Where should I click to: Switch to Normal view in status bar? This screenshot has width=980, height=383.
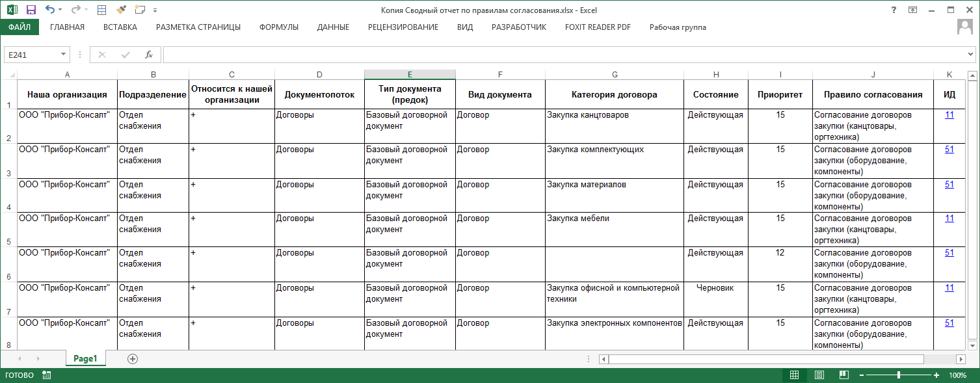tap(794, 375)
